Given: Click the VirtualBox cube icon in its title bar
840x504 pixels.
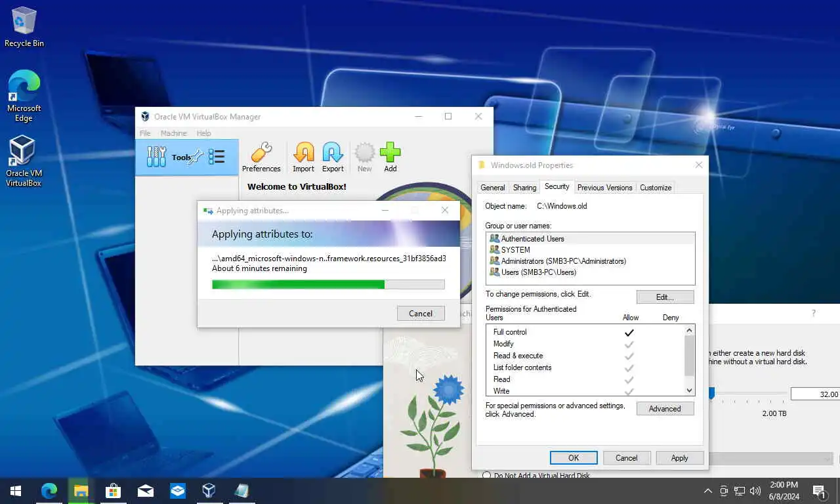Looking at the screenshot, I should [x=145, y=116].
